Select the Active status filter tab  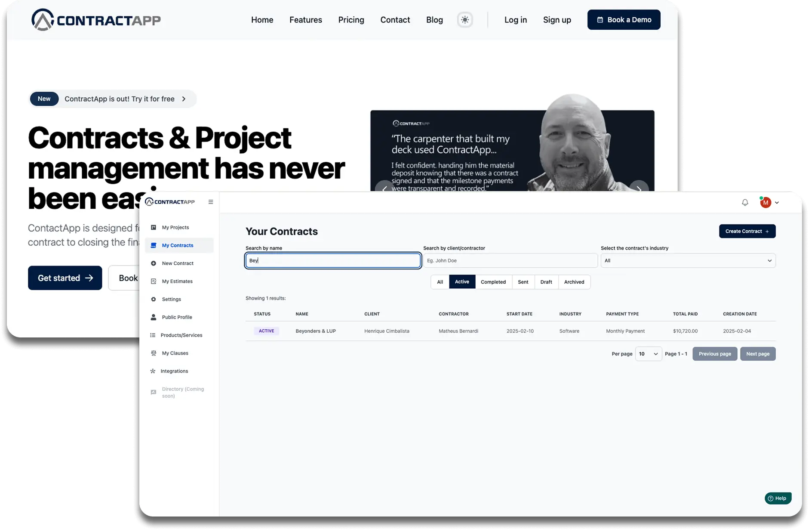point(462,282)
